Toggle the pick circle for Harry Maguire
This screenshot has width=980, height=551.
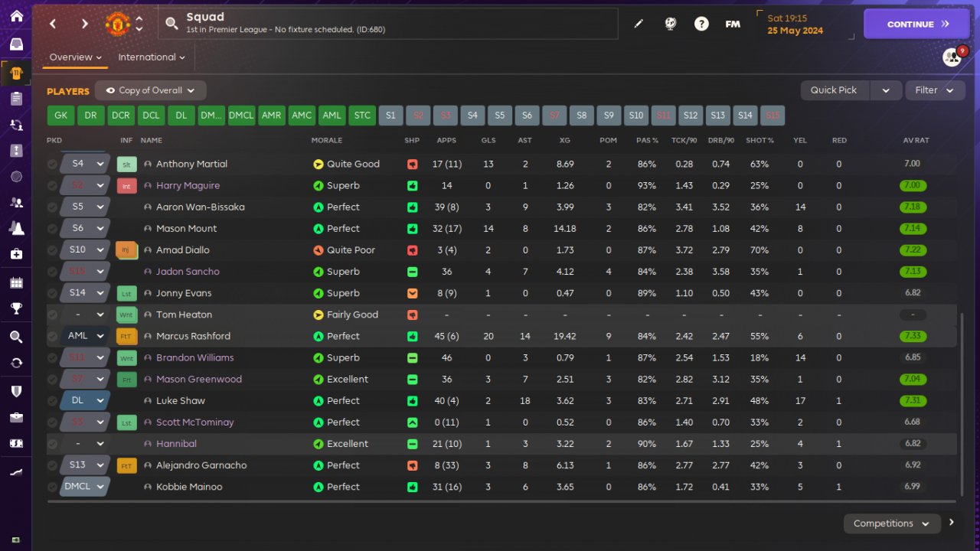(x=52, y=186)
